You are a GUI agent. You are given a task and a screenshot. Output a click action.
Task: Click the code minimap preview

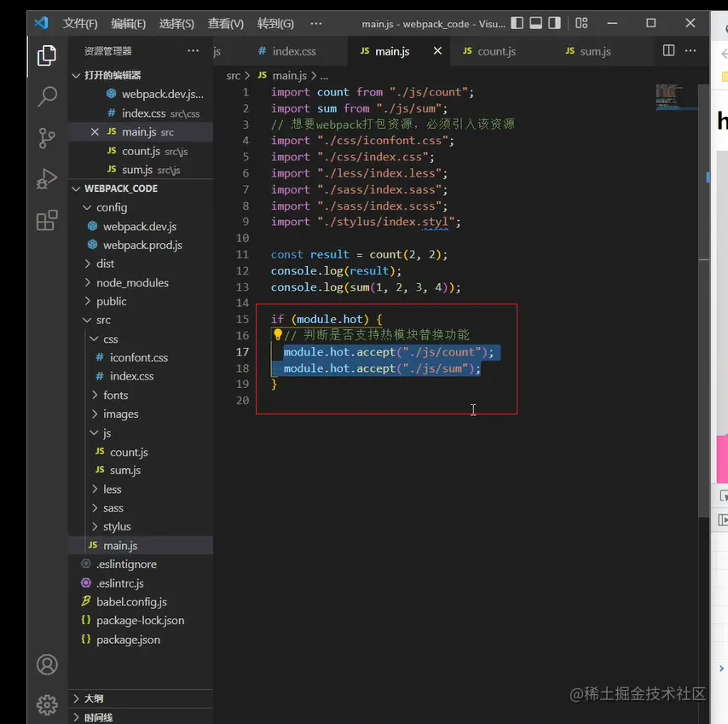676,97
